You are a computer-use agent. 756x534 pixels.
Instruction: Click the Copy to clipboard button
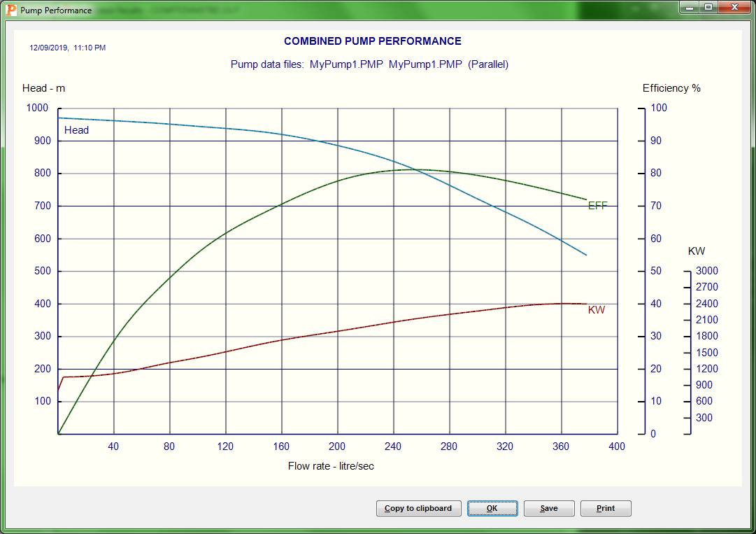click(418, 508)
